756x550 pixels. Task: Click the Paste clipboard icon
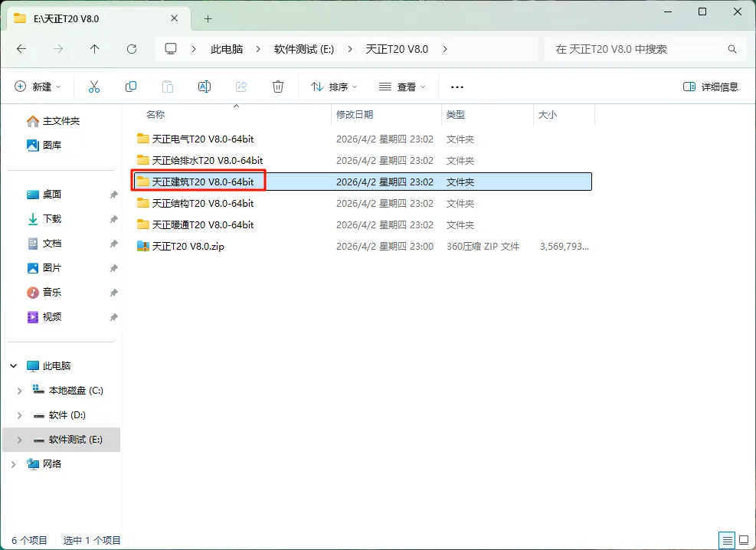(x=167, y=87)
